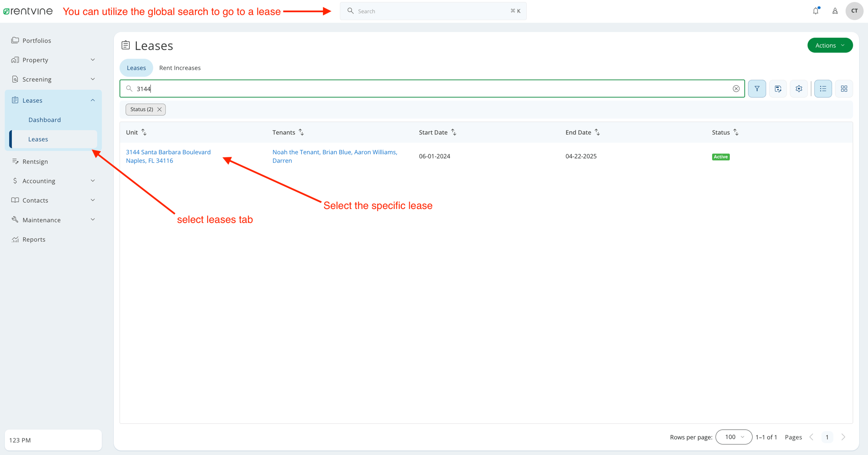868x455 pixels.
Task: Sort leases by End Date column
Action: 597,132
